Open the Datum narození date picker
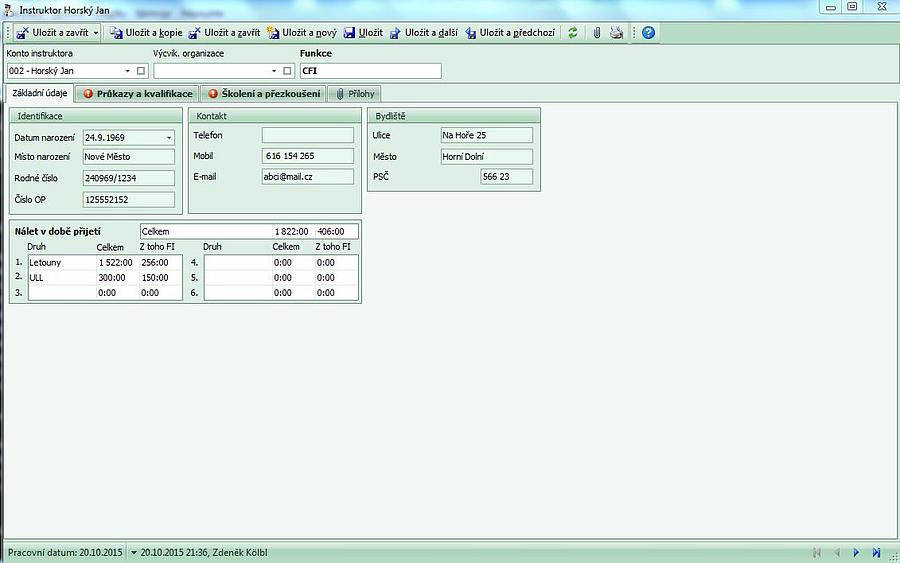Image resolution: width=900 pixels, height=563 pixels. pyautogui.click(x=168, y=137)
